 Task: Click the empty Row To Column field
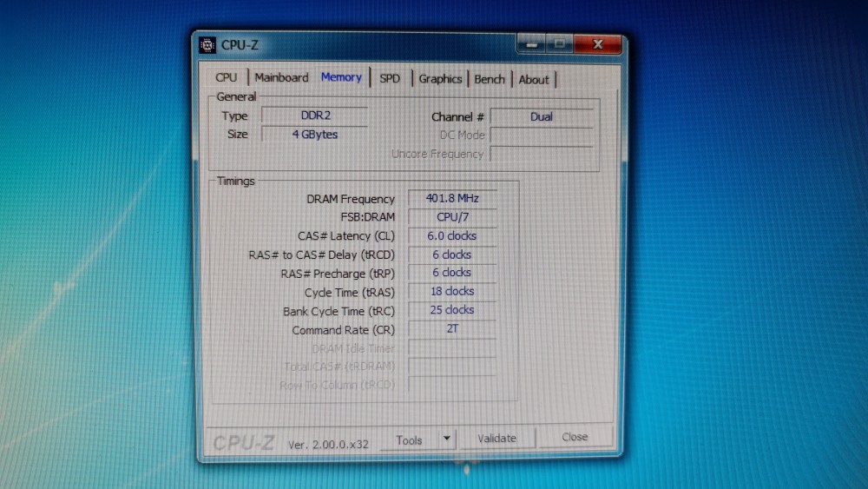pos(452,384)
